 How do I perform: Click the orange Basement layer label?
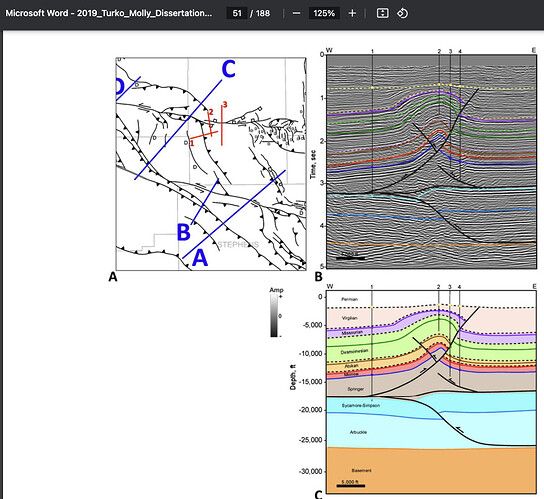pos(362,470)
